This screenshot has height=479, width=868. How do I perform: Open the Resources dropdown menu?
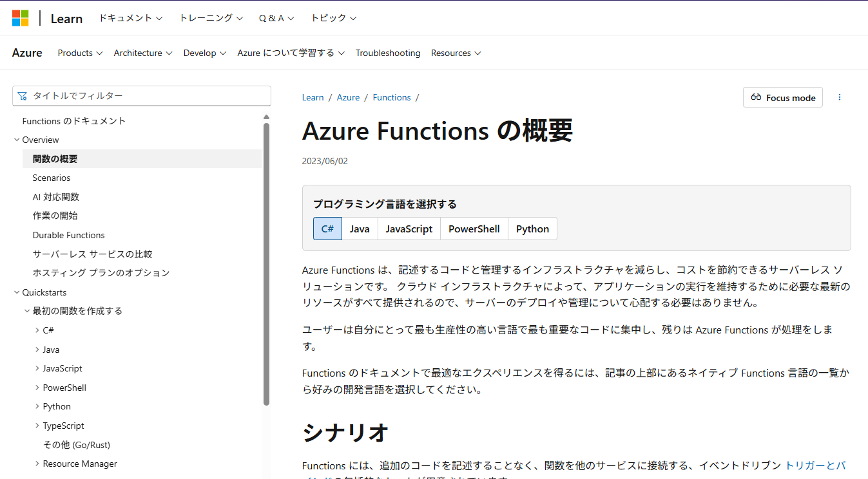point(456,53)
